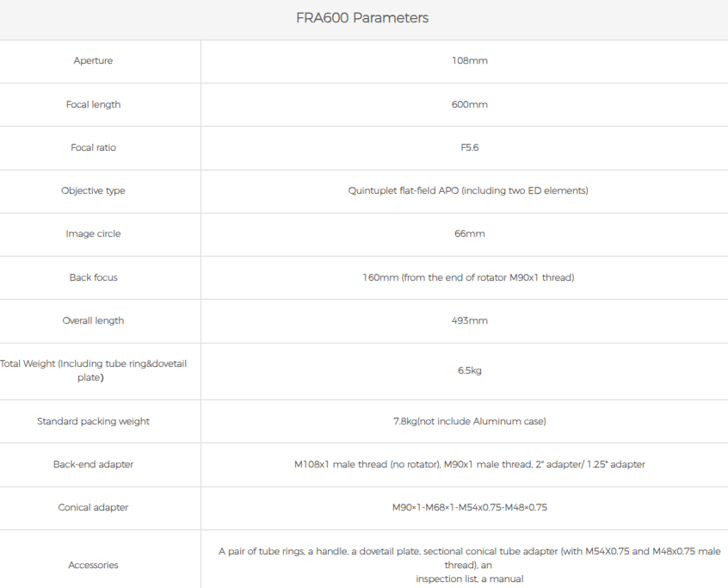Click the 66mm image circle value
Viewport: 728px width, 588px height.
click(x=469, y=233)
